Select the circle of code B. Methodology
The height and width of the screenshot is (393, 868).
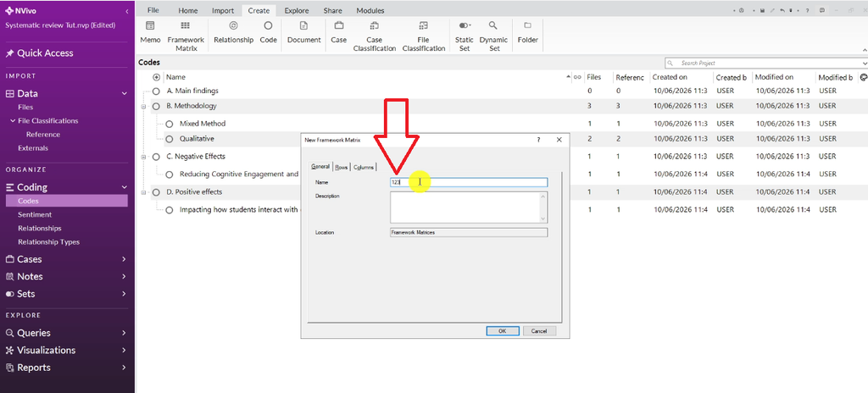coord(156,106)
